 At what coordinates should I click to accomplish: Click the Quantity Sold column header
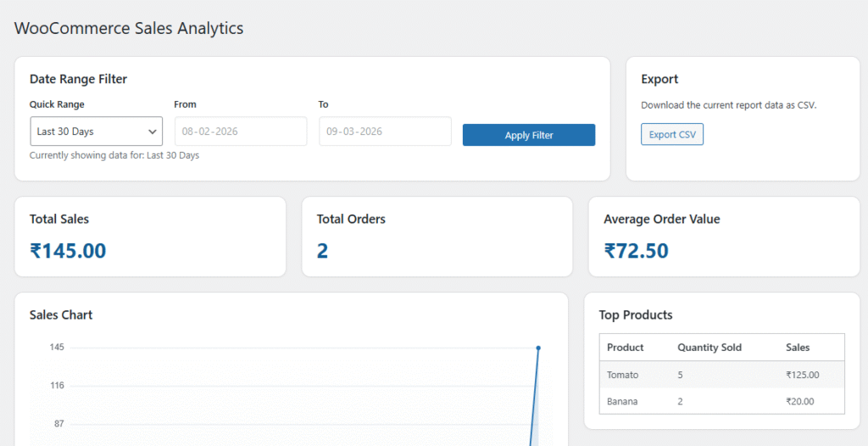709,348
